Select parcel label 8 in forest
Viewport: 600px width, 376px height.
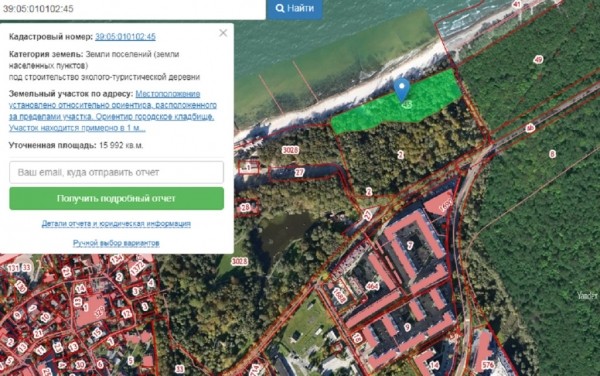tap(552, 154)
